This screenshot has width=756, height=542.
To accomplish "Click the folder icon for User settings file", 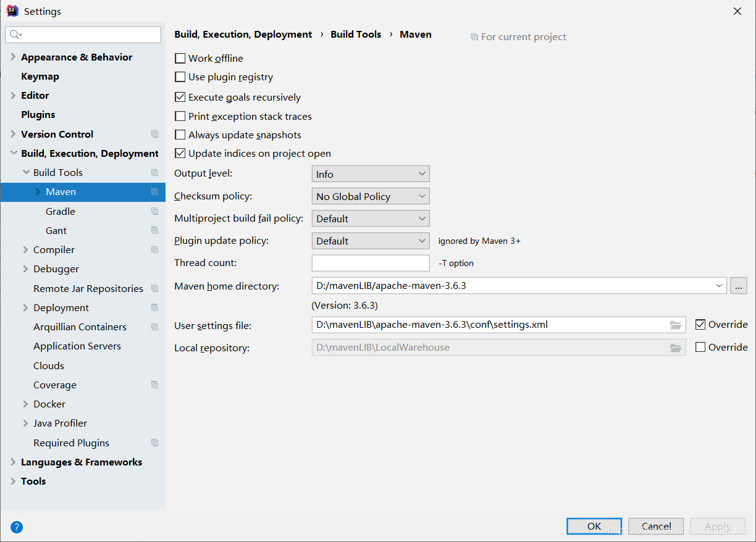I will click(676, 325).
